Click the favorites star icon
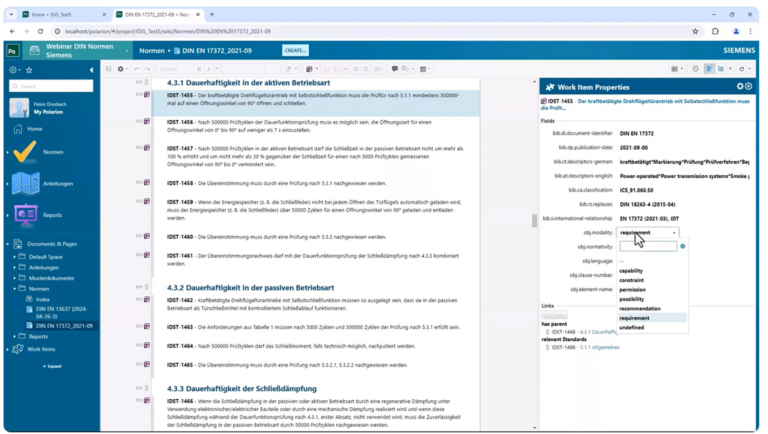The width and height of the screenshot is (768, 434). click(29, 69)
